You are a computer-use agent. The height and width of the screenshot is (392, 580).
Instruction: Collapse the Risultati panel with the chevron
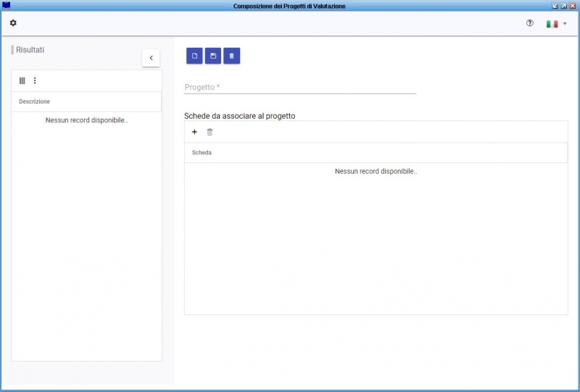pyautogui.click(x=151, y=58)
